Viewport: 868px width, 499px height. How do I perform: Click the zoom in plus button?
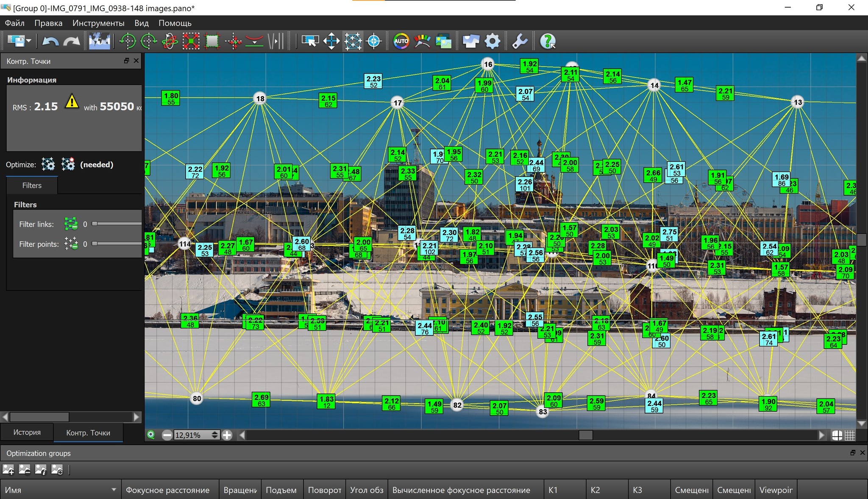pos(227,435)
